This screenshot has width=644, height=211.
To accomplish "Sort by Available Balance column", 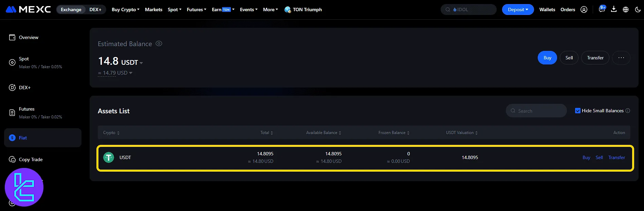I will tap(324, 133).
